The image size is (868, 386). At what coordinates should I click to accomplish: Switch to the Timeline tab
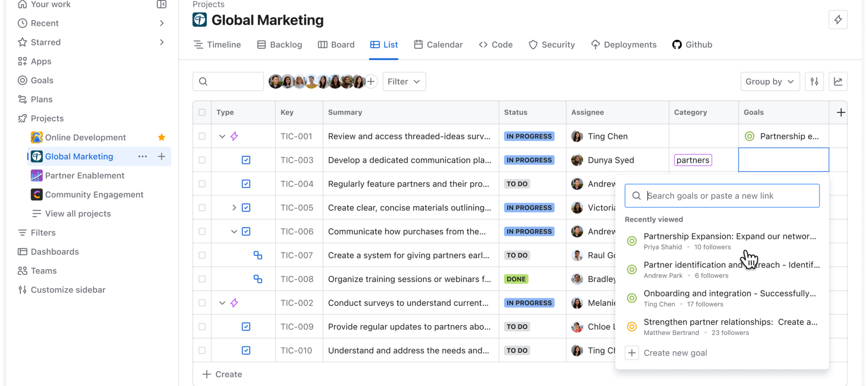tap(217, 45)
